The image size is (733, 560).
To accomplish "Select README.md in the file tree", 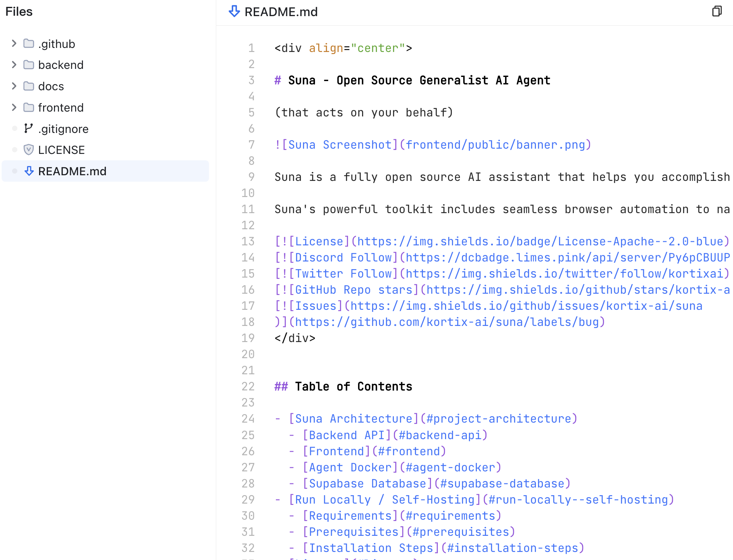I will [106, 171].
